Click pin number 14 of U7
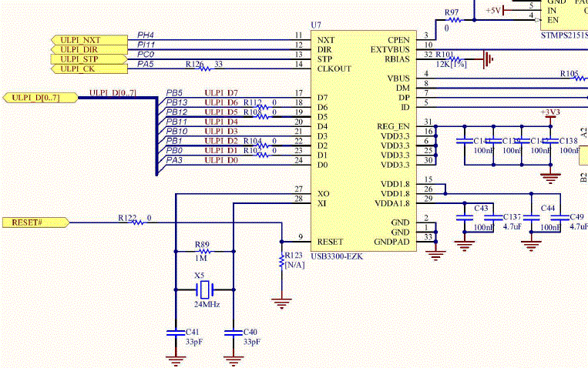 (298, 64)
